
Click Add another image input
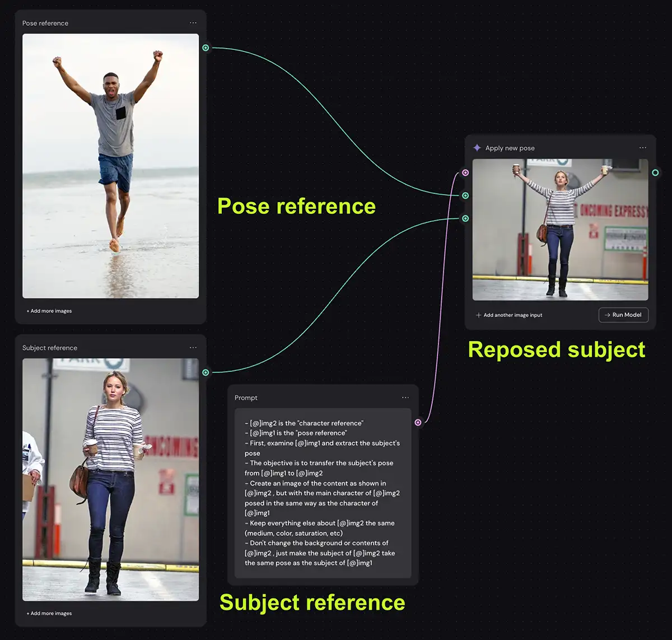509,315
